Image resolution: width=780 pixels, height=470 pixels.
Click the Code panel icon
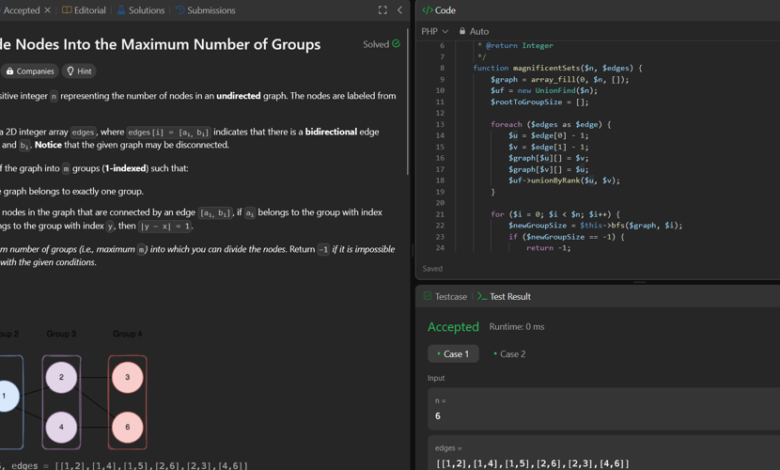(x=427, y=10)
